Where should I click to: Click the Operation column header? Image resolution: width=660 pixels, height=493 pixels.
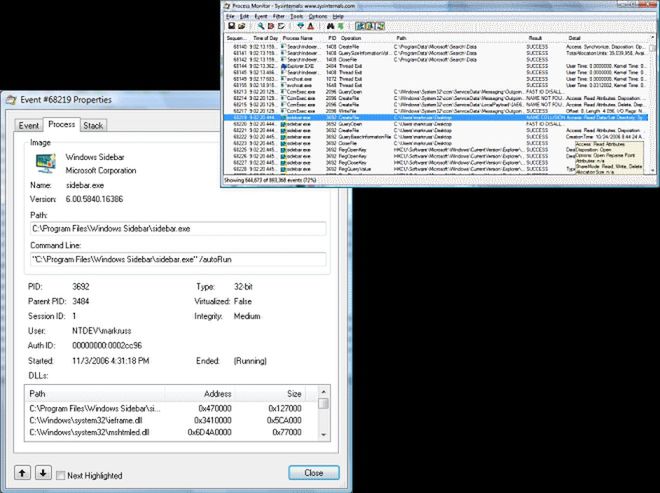(364, 38)
